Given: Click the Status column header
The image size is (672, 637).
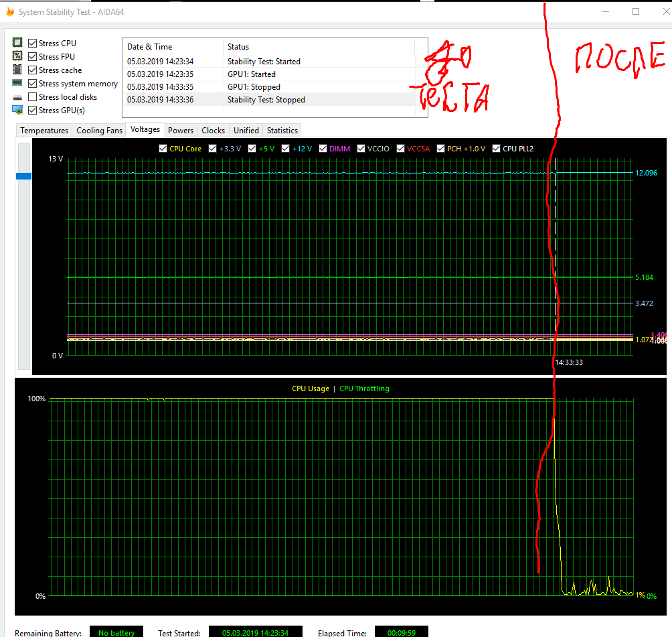Looking at the screenshot, I should (319, 47).
